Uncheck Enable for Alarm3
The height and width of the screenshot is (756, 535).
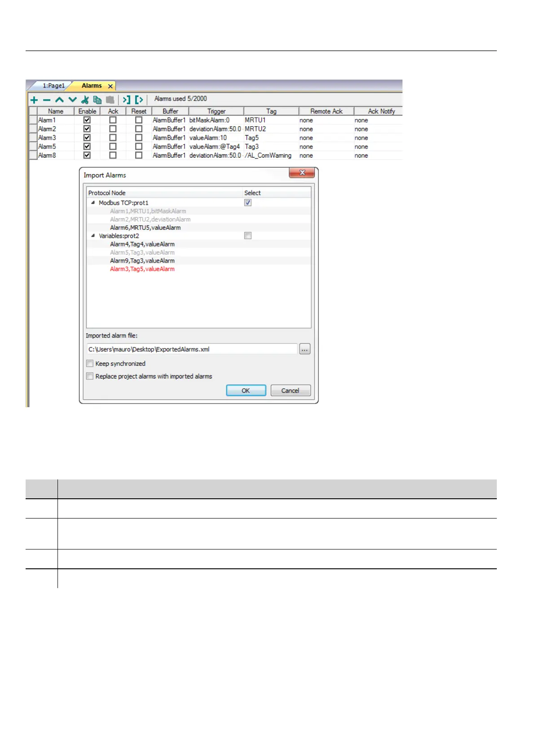coord(87,138)
